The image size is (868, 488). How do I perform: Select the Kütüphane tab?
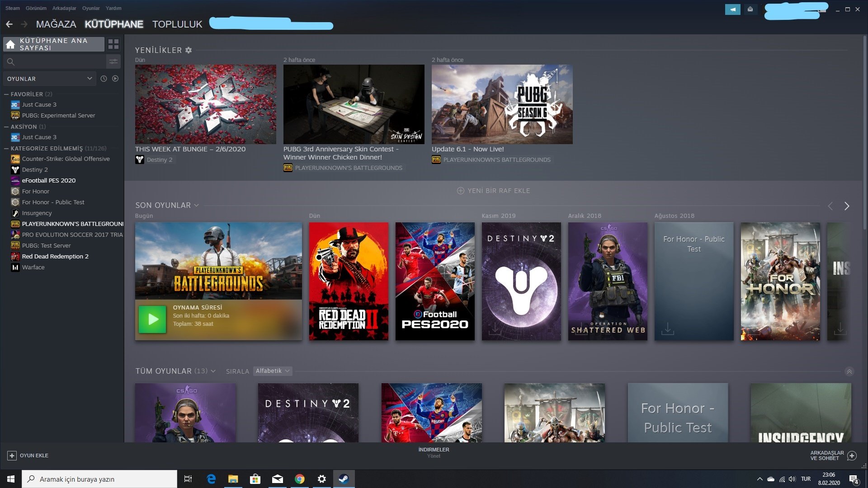pos(114,24)
